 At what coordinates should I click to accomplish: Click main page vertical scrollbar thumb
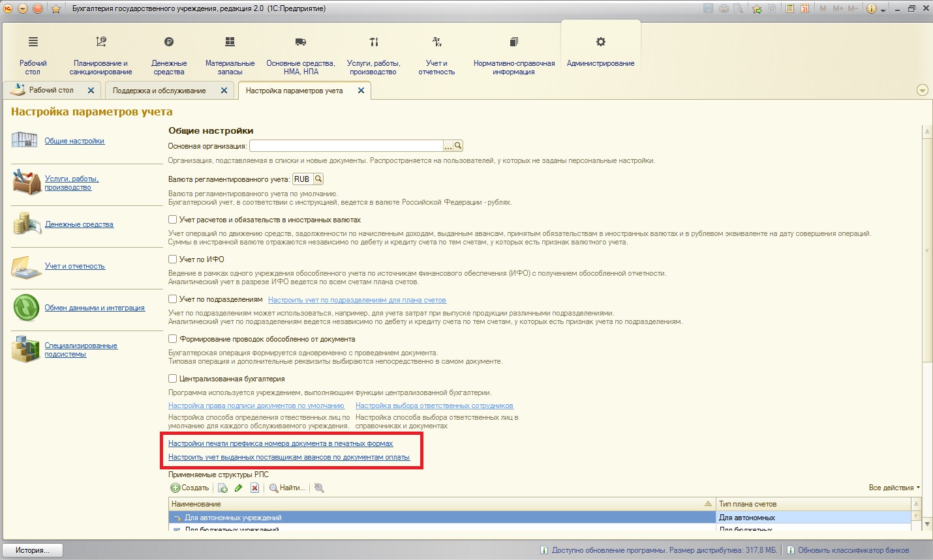tap(926, 249)
